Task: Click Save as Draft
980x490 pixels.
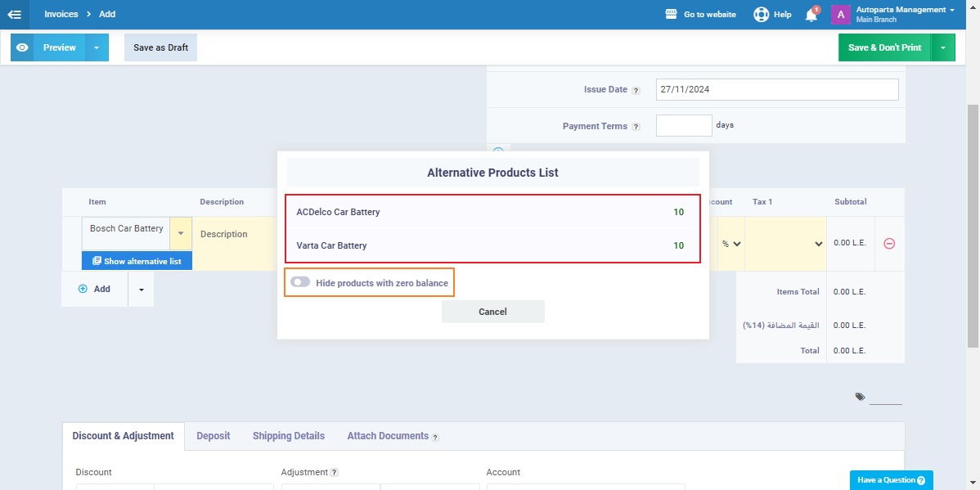Action: click(160, 47)
